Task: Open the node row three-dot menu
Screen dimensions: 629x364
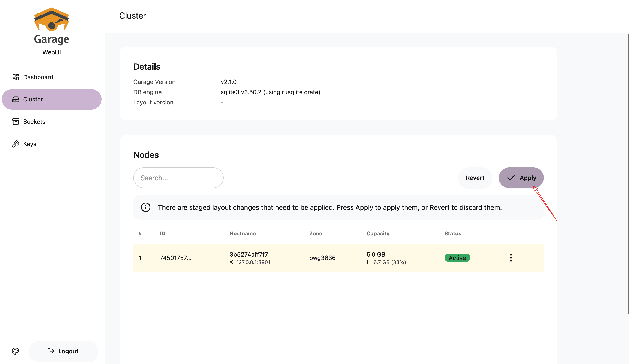Action: (511, 258)
